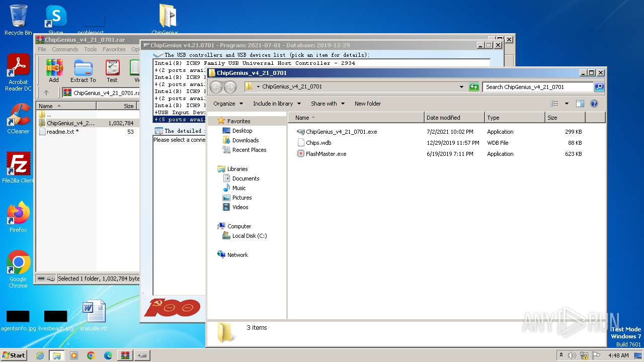This screenshot has height=362, width=644.
Task: Click the volume icon in system tray
Action: click(572, 355)
